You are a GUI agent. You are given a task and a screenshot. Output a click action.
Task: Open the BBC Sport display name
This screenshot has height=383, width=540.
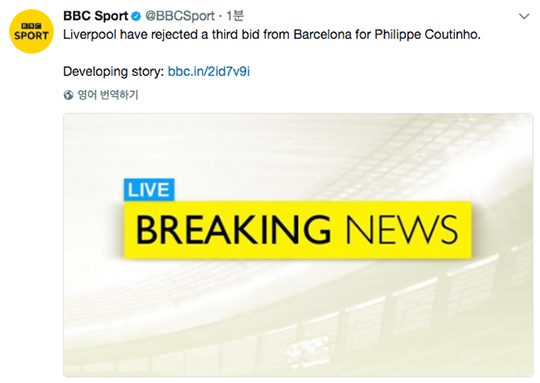point(95,16)
